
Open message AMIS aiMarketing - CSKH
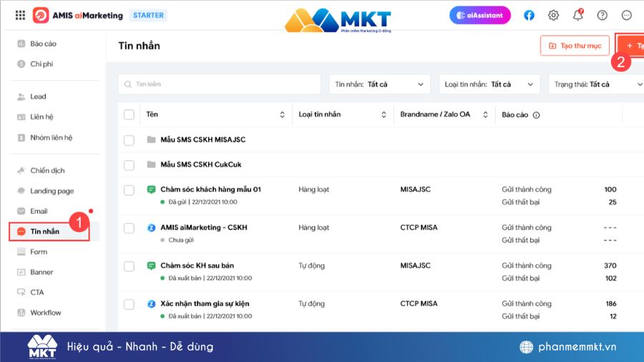[x=204, y=228]
